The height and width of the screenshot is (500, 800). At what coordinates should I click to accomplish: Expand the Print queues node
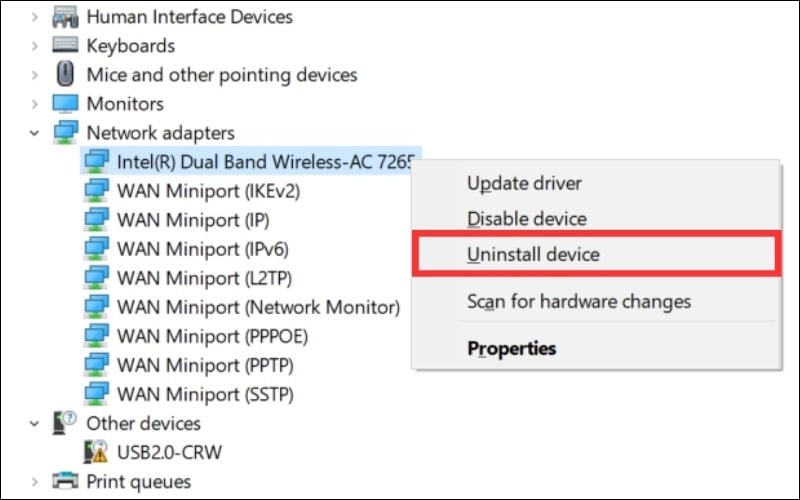36,481
